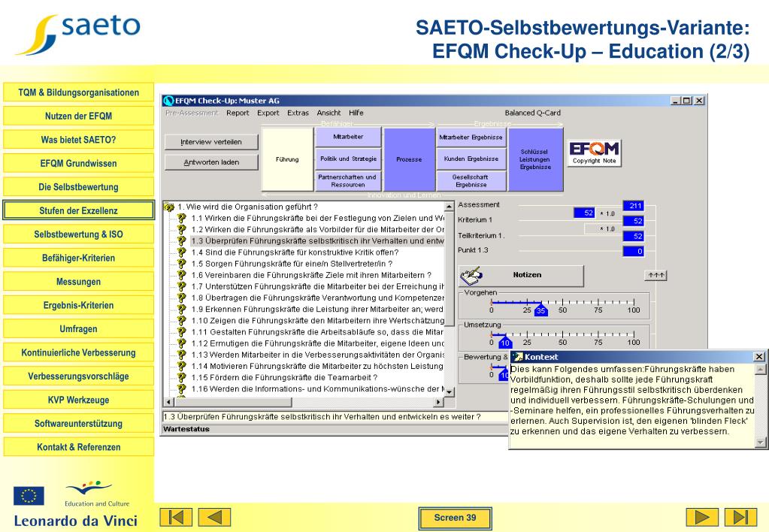Select the Führung criterion box
This screenshot has height=532, width=769.
[x=287, y=159]
